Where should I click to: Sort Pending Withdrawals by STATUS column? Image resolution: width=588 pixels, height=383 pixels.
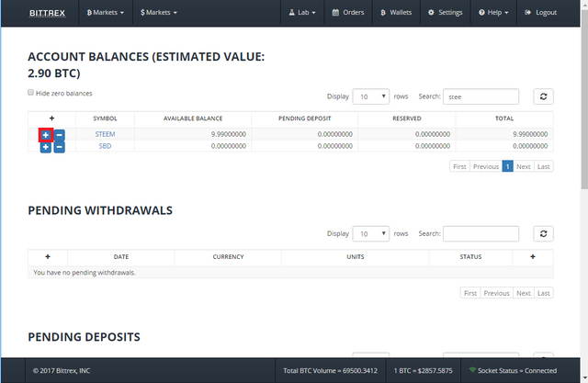pyautogui.click(x=470, y=256)
